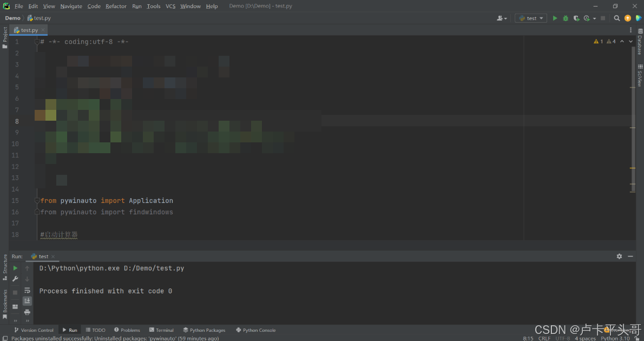Toggle scroll to end in Run console
Image resolution: width=644 pixels, height=341 pixels.
[27, 301]
